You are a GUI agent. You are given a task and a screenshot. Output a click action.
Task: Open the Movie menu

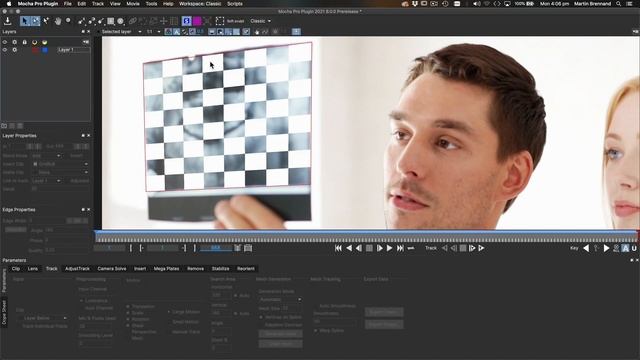coord(133,4)
